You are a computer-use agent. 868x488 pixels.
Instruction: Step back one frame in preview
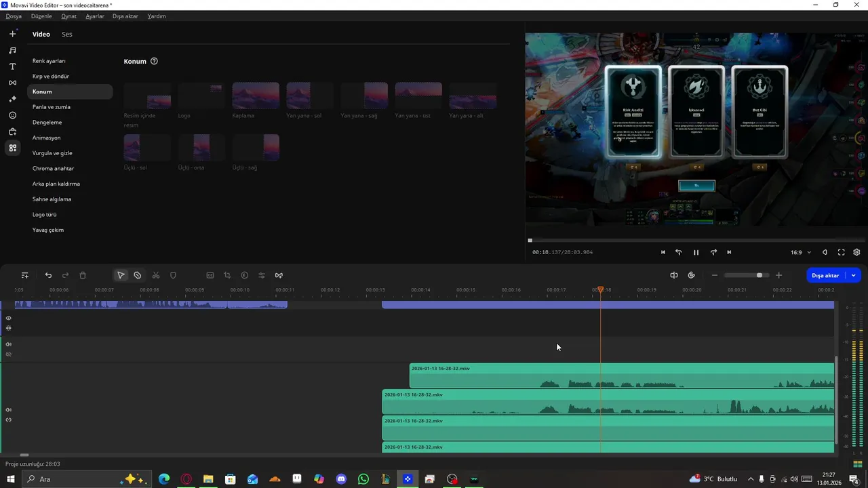(x=678, y=252)
